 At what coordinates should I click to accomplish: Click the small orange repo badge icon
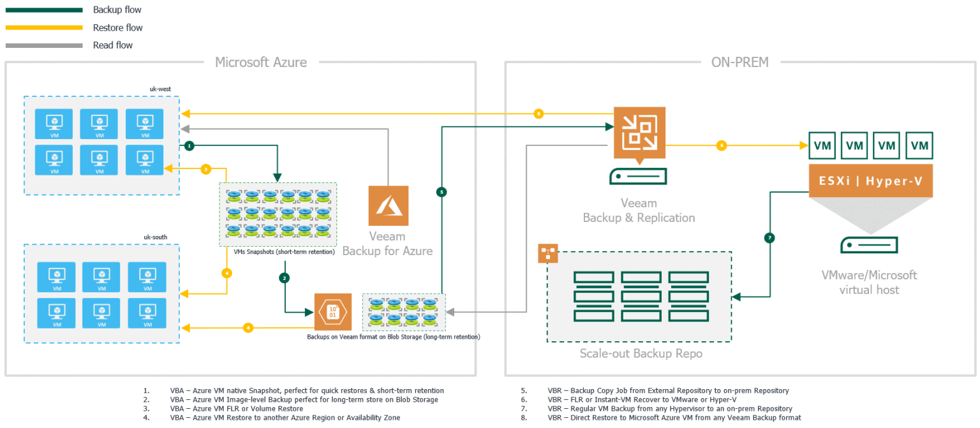coord(547,253)
